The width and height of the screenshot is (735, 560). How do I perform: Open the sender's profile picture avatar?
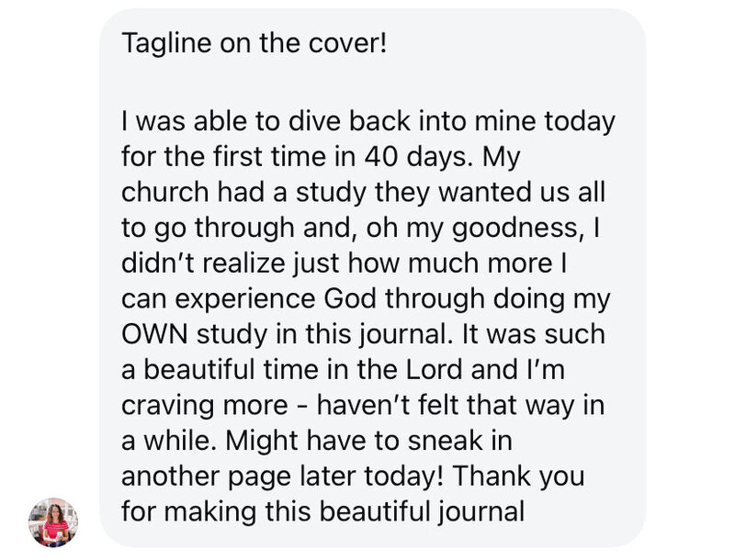[53, 522]
